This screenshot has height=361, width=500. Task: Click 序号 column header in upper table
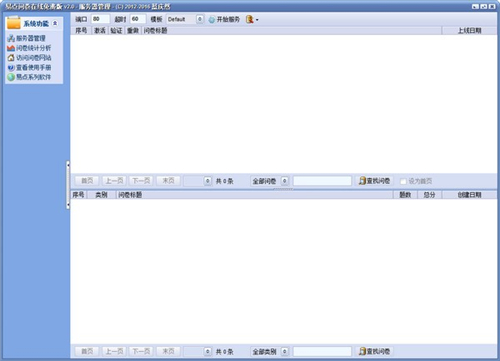pos(81,31)
